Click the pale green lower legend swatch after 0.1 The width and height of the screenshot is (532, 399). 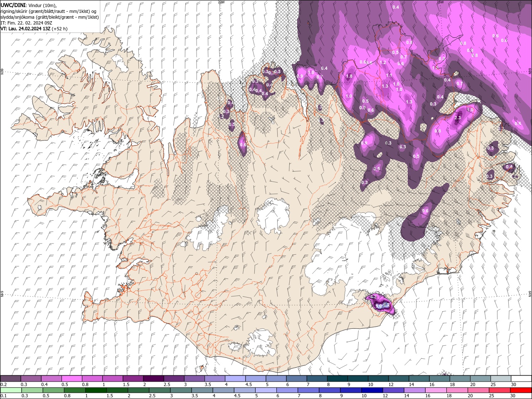11,390
